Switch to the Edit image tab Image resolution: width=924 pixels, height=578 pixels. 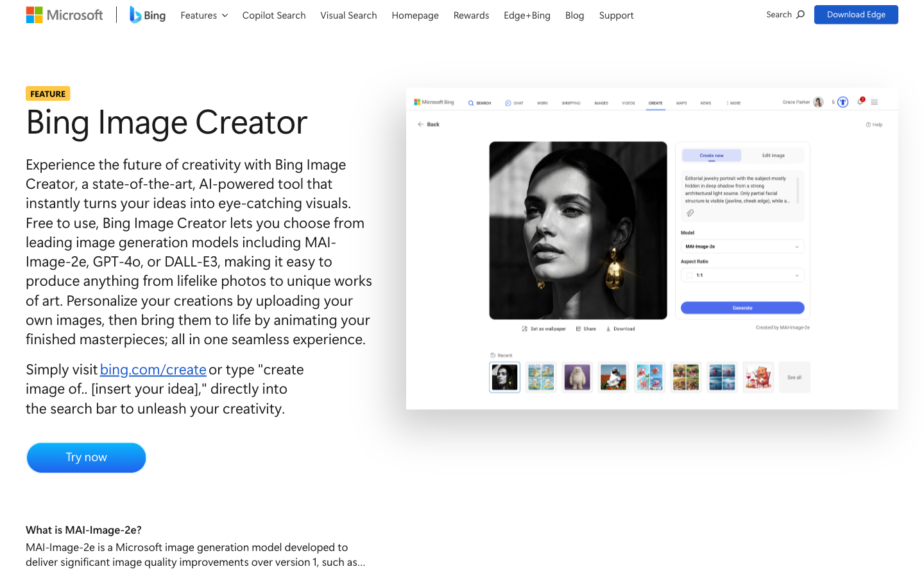point(773,155)
